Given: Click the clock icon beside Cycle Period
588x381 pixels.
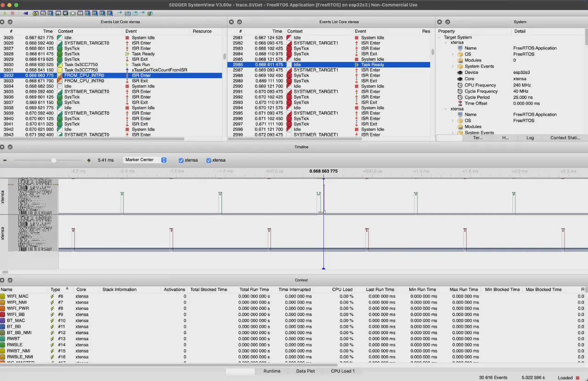Looking at the screenshot, I should click(x=460, y=97).
